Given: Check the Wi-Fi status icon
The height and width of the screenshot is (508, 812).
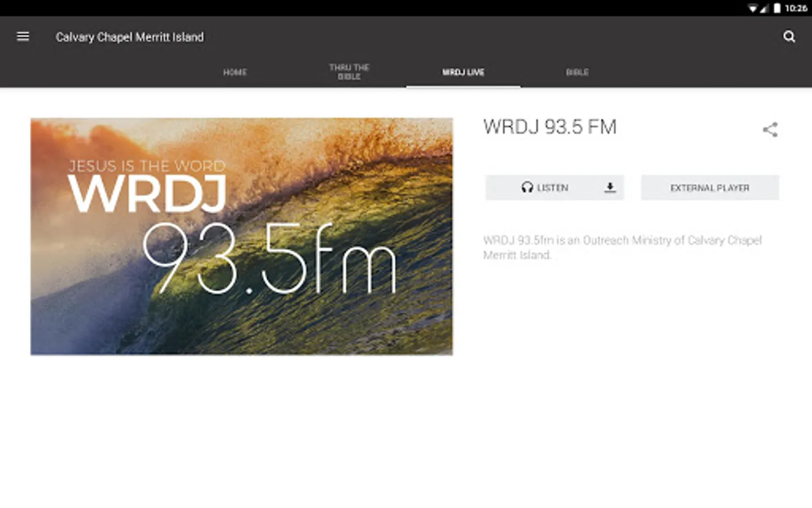Looking at the screenshot, I should (753, 8).
